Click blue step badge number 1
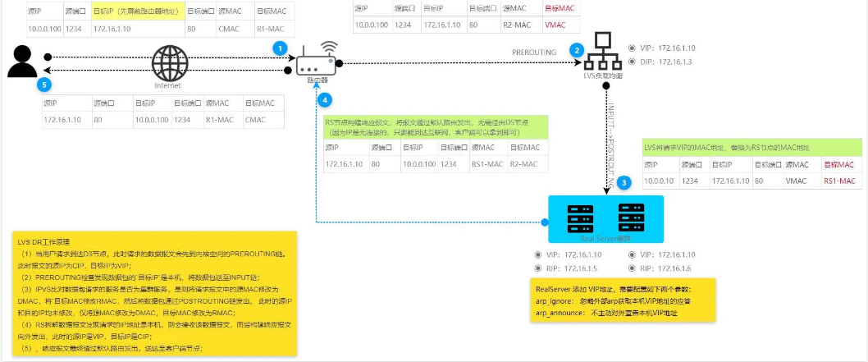 [x=280, y=48]
